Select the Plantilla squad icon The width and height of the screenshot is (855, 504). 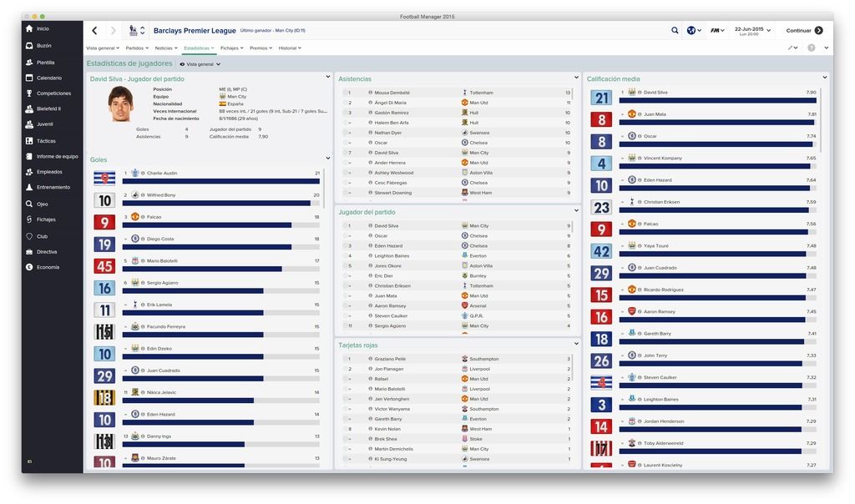pyautogui.click(x=29, y=63)
